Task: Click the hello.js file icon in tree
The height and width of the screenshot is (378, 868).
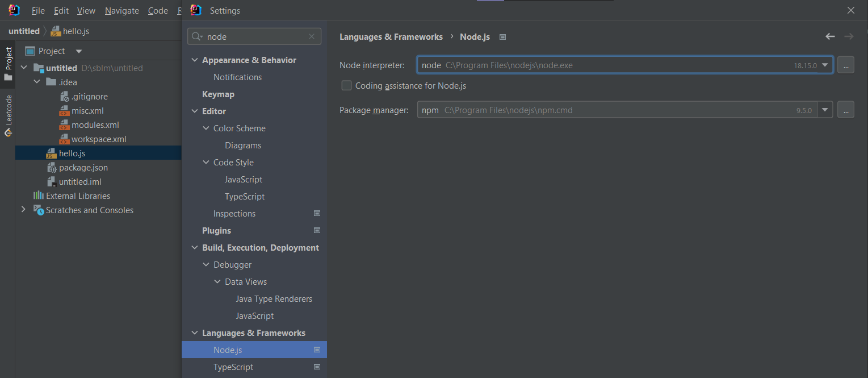Action: (x=51, y=153)
